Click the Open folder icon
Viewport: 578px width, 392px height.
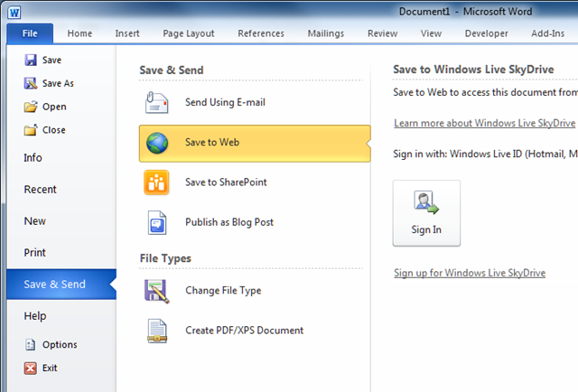coord(31,107)
